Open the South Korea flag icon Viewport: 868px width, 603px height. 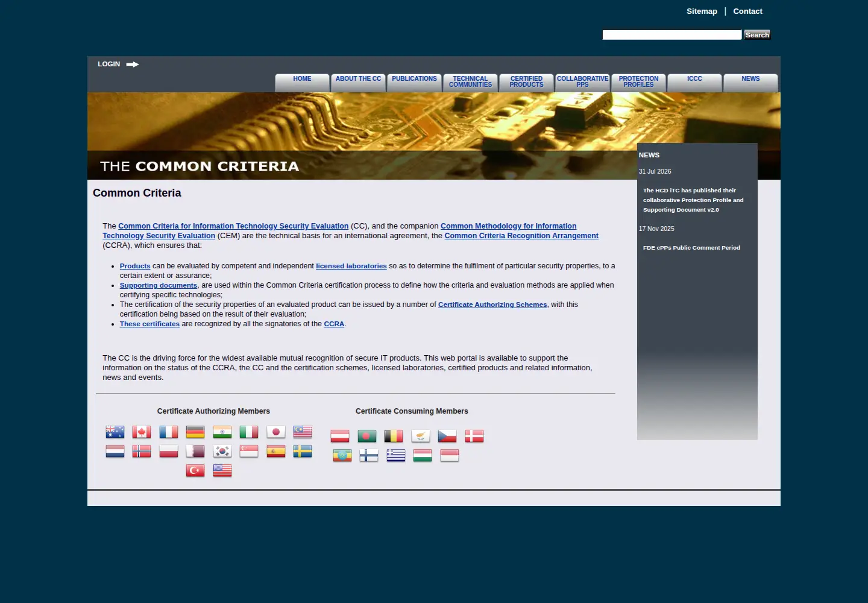pos(222,451)
